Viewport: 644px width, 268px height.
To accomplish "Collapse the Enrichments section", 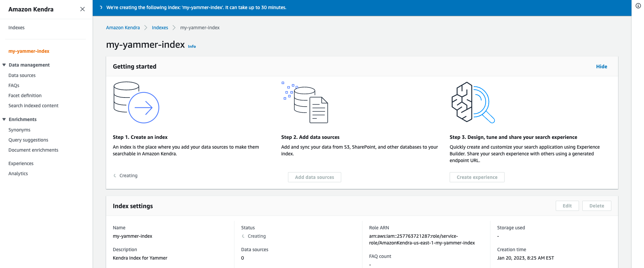I will tap(4, 119).
